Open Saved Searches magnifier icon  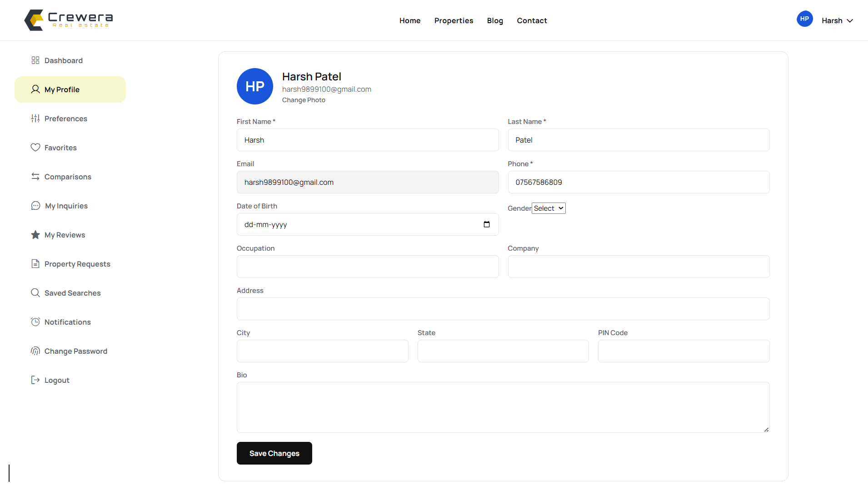(35, 293)
